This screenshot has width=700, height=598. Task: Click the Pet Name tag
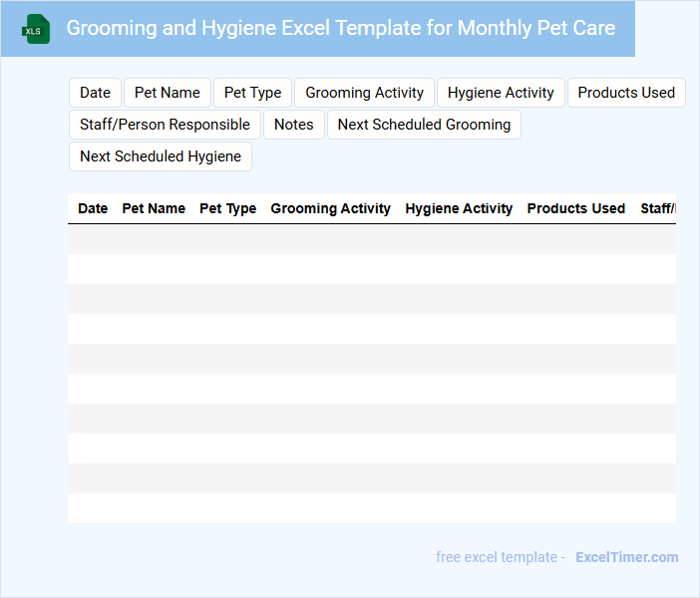[168, 93]
